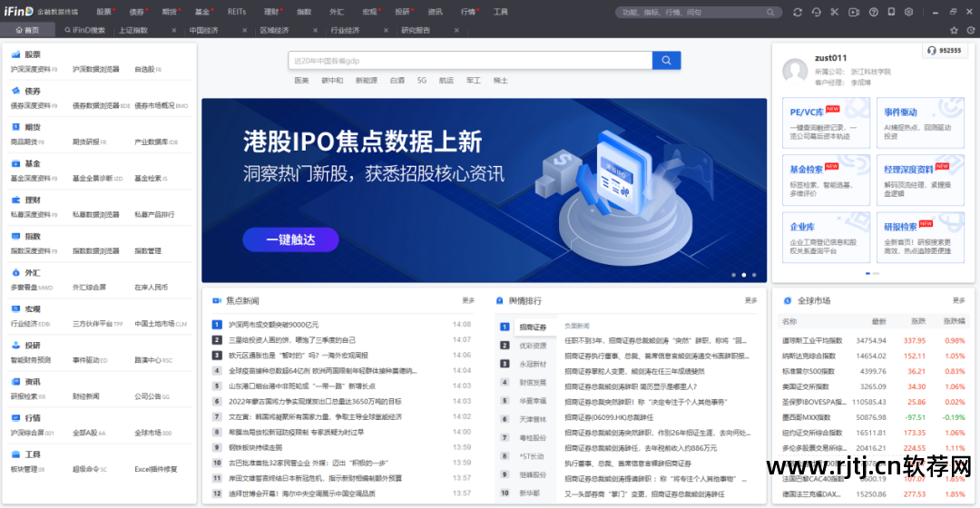
Task: Click the 基金 section icon in sidebar
Action: [15, 163]
